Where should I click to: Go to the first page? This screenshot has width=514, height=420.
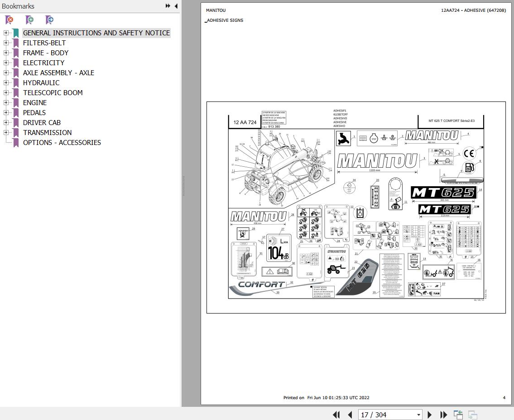pyautogui.click(x=336, y=415)
